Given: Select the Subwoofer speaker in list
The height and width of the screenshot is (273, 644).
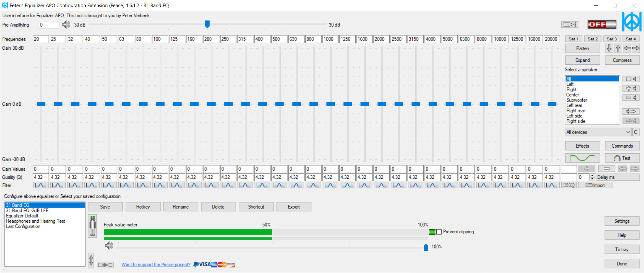Looking at the screenshot, I should click(592, 100).
